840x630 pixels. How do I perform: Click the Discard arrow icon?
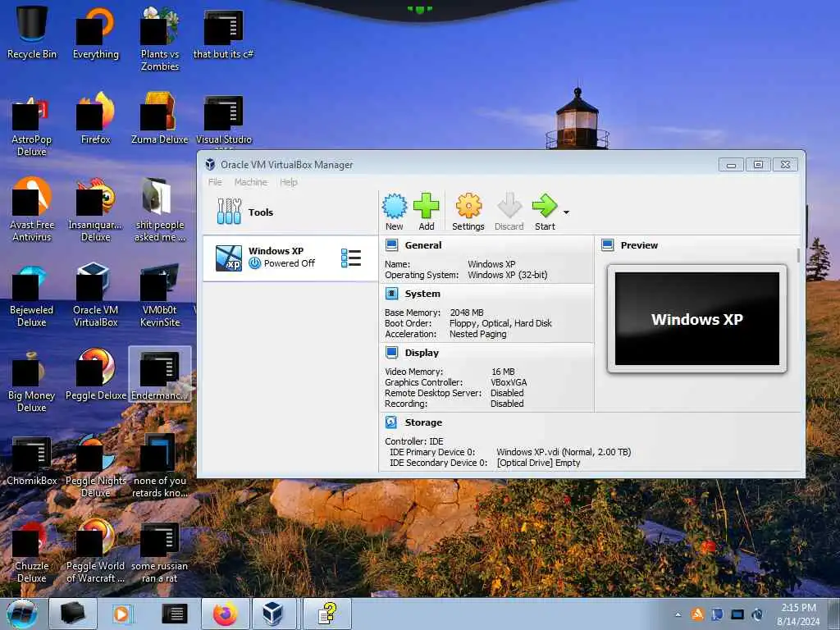click(509, 206)
